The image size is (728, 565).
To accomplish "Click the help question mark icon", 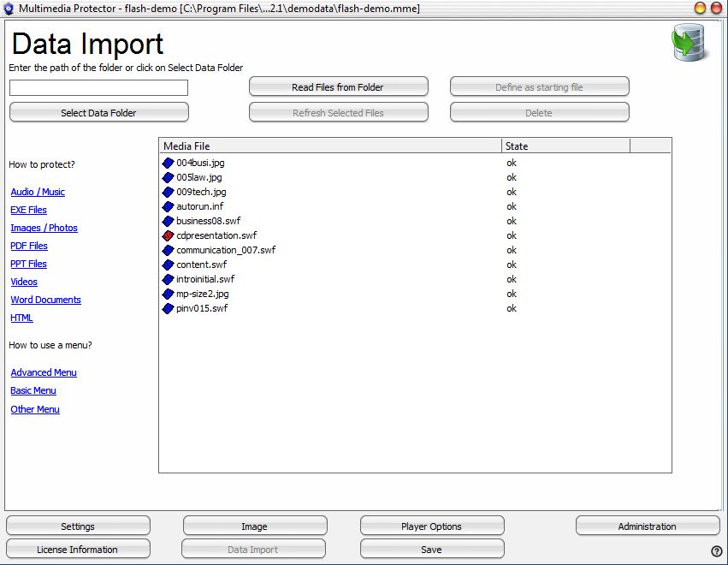I will point(716,550).
